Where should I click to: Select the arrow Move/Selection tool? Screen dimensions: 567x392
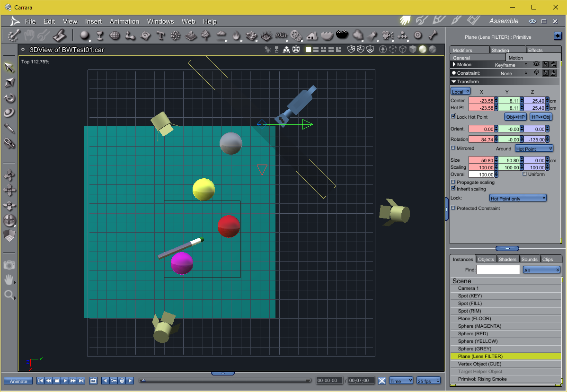pos(9,68)
